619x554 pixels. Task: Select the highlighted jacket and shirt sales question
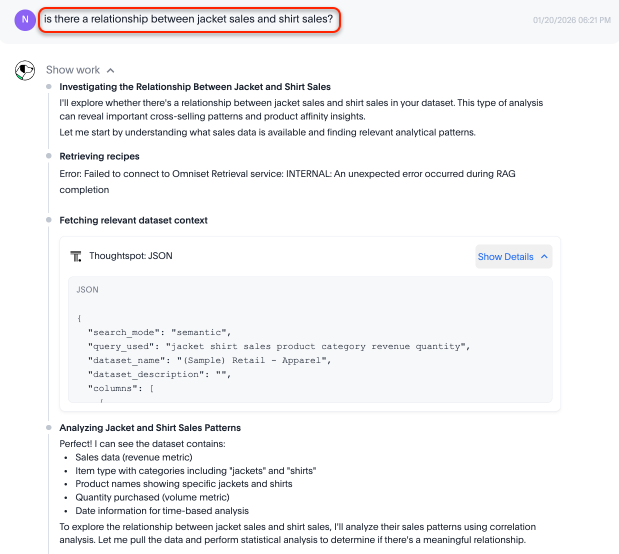(188, 19)
